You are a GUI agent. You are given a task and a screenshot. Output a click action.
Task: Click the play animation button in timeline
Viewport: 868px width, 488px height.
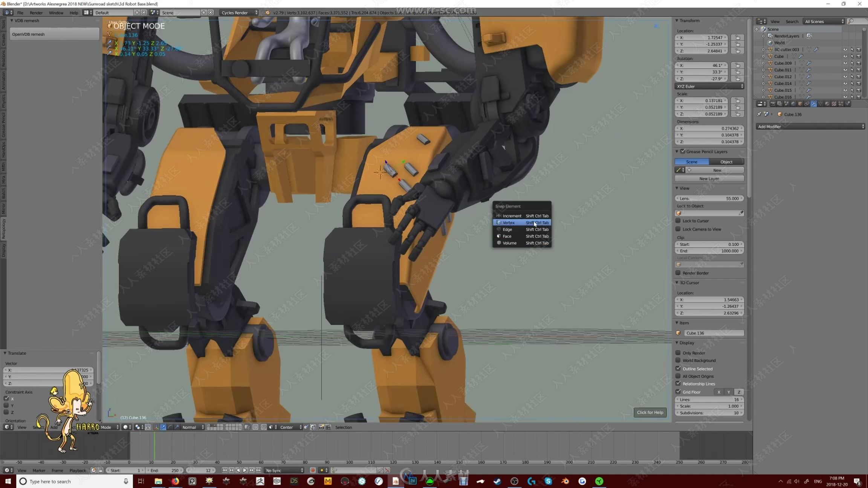click(245, 470)
